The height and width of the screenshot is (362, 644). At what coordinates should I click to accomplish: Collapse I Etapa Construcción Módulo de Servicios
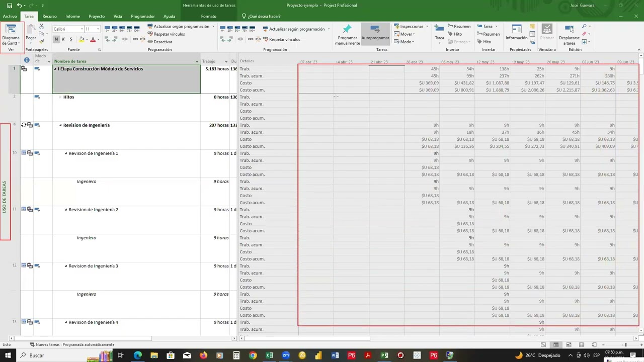tap(55, 69)
